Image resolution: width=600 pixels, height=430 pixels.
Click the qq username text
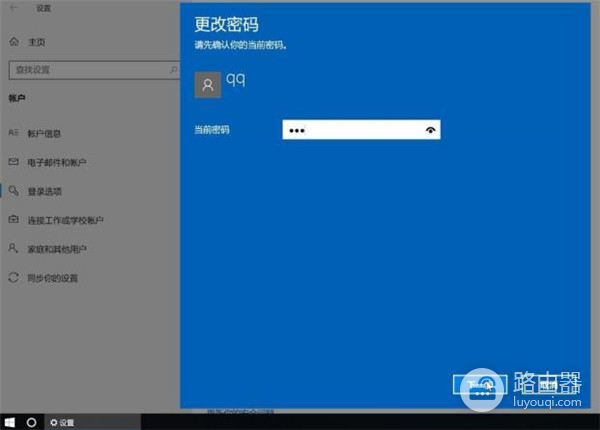point(236,80)
